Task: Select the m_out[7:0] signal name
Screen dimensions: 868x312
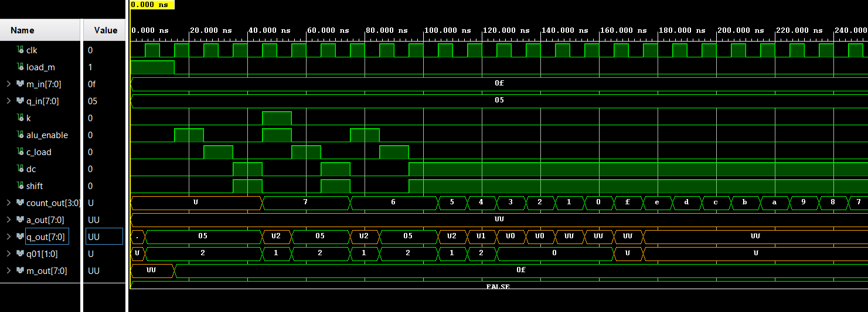Action: (x=46, y=271)
